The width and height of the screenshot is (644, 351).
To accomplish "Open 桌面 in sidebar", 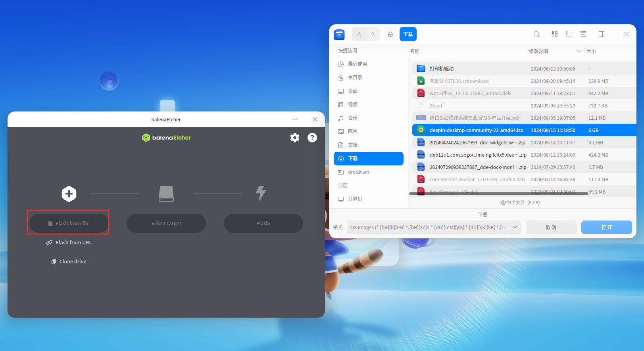I will point(369,91).
